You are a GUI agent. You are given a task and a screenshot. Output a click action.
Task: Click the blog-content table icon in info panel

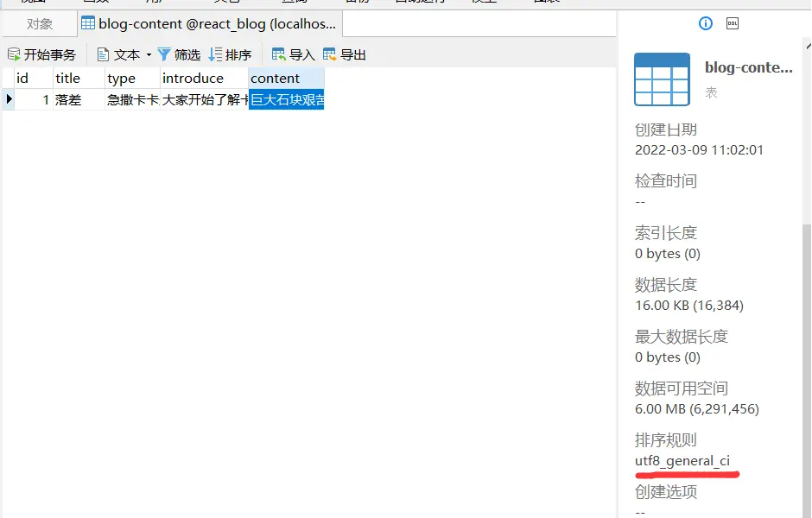point(662,79)
